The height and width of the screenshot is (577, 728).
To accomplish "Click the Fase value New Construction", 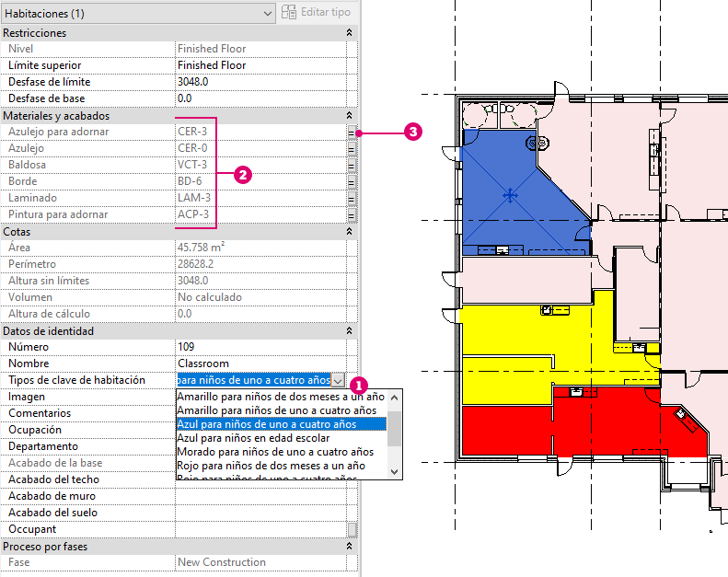I will [x=222, y=562].
